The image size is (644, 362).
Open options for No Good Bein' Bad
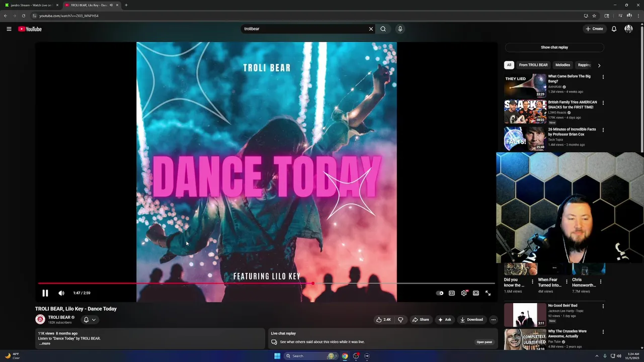point(603,306)
